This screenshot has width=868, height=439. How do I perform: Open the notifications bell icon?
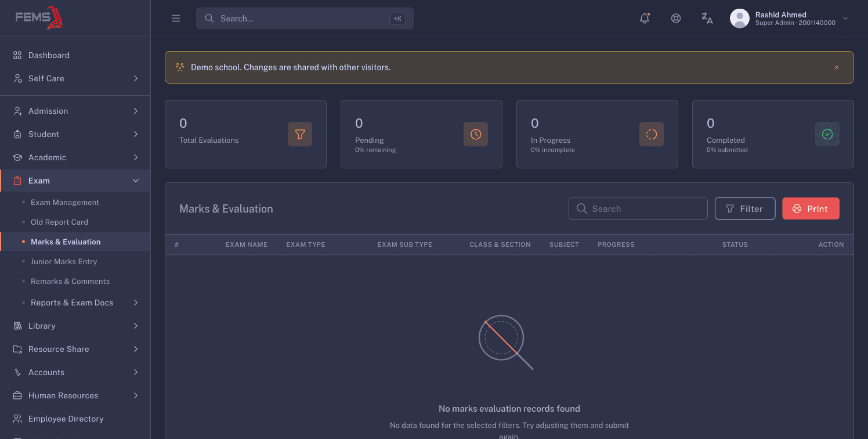coord(645,18)
